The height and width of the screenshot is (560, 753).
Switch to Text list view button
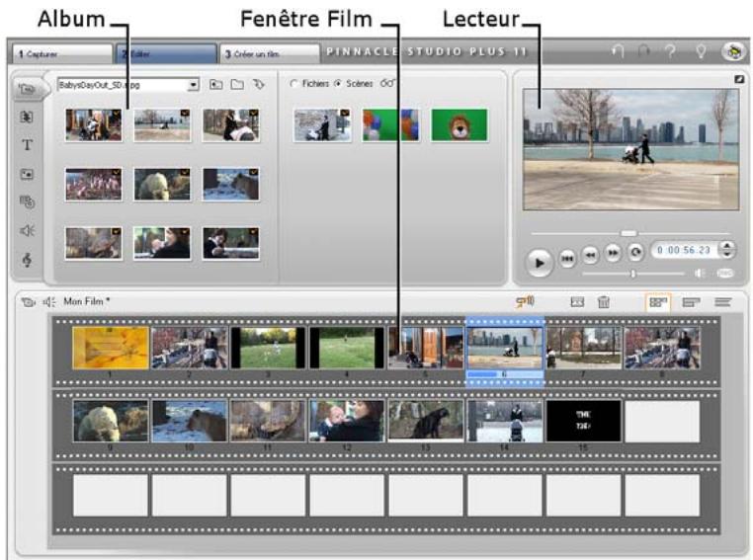click(x=722, y=302)
